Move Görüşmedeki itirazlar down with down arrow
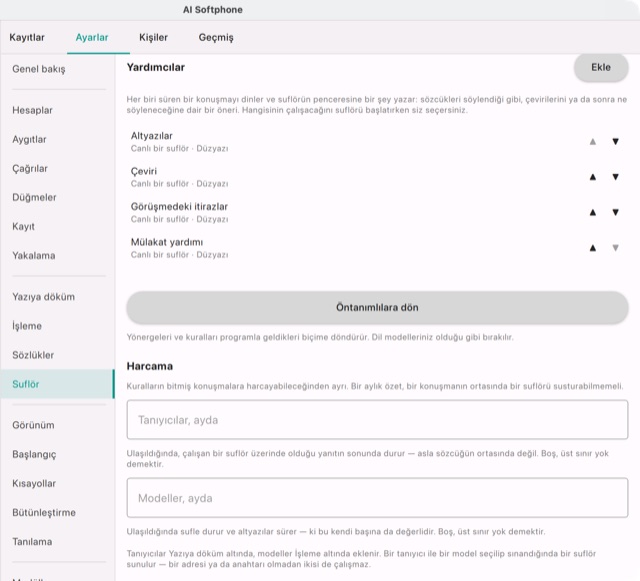The width and height of the screenshot is (640, 581). (616, 212)
